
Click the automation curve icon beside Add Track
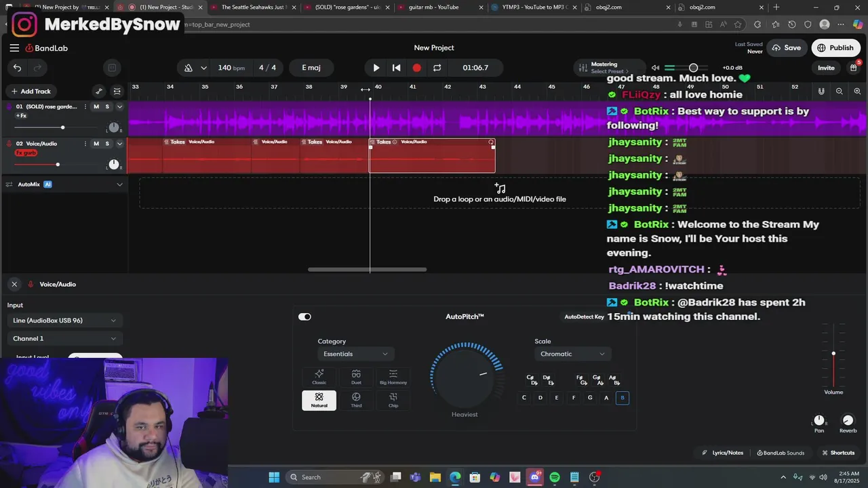(99, 91)
